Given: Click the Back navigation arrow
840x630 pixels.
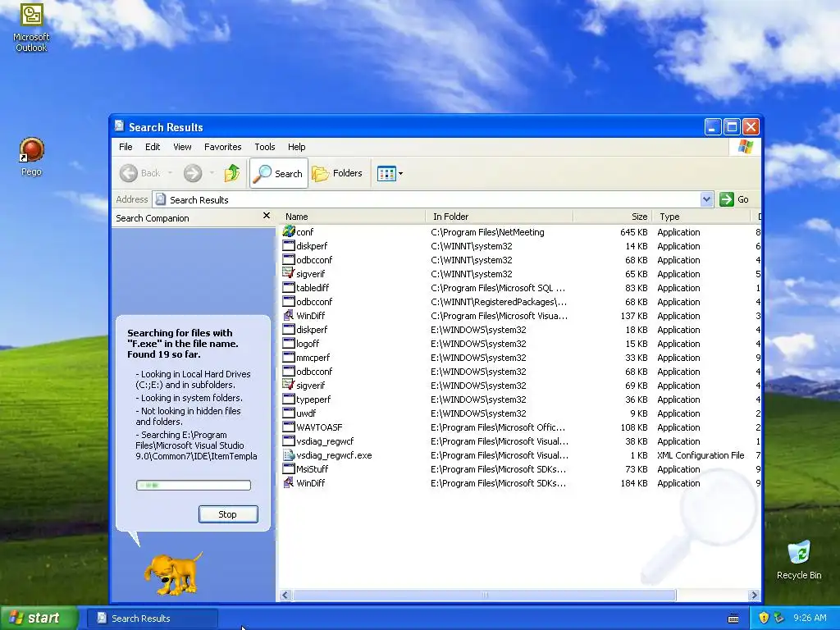Looking at the screenshot, I should [x=129, y=173].
